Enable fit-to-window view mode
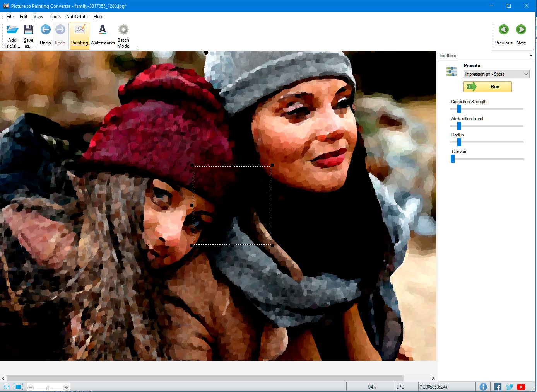This screenshot has width=537, height=392. pos(18,386)
